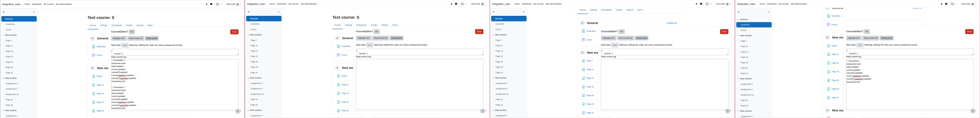Click Page 41 icon in third screenshot
The height and width of the screenshot is (118, 980).
[x=584, y=113]
